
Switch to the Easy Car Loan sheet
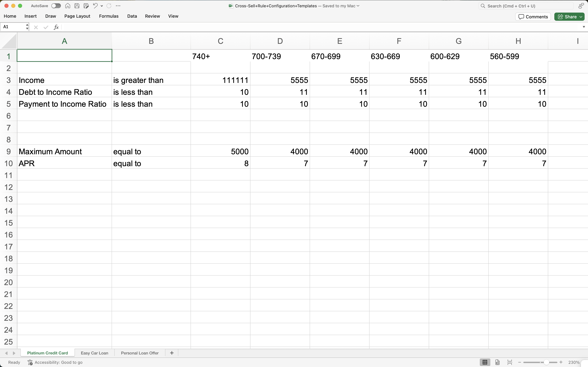(x=94, y=353)
